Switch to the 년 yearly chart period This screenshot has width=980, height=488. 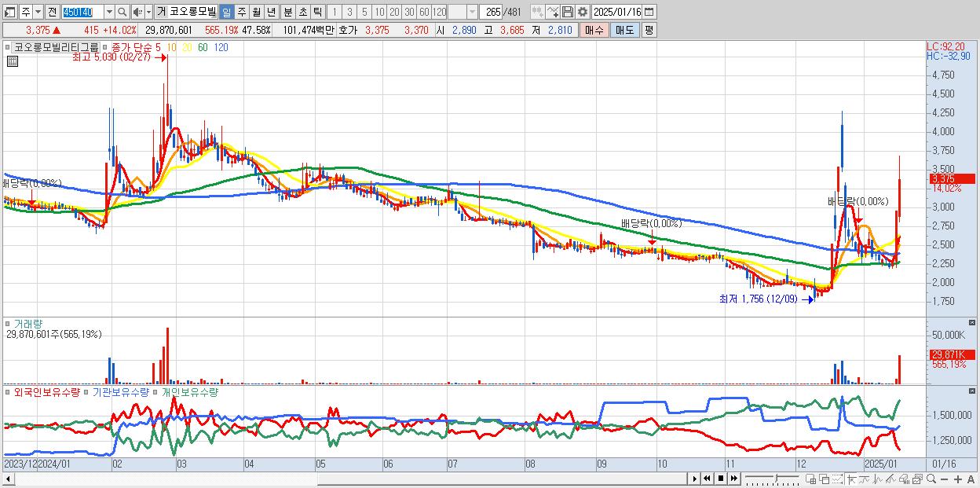[x=271, y=12]
